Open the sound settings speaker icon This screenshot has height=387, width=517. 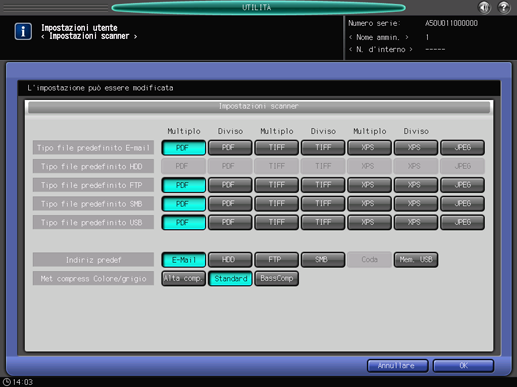[x=484, y=7]
